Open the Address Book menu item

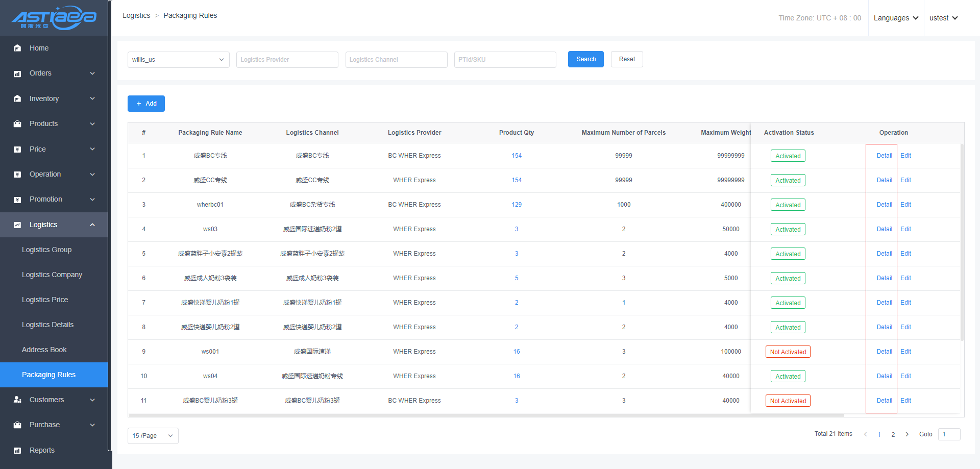click(44, 350)
